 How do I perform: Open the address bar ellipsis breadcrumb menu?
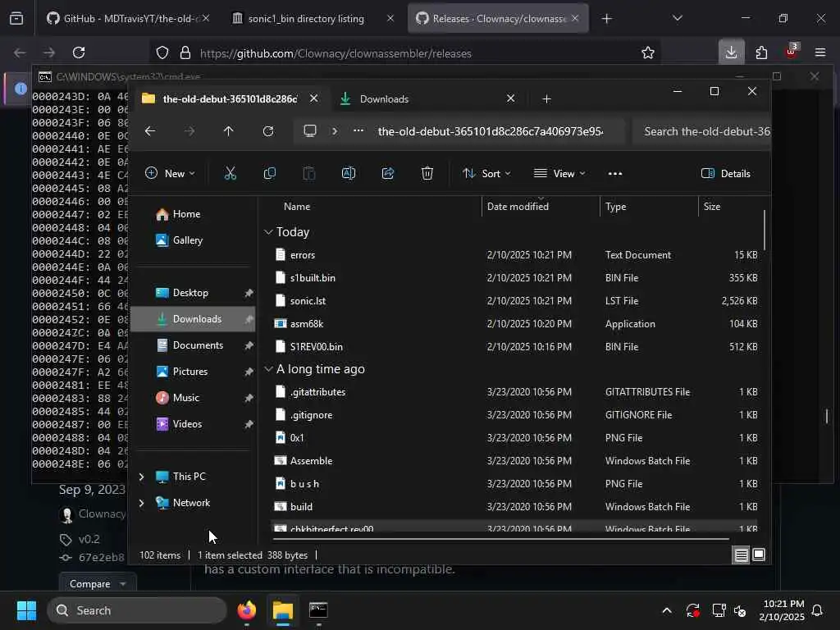(358, 130)
